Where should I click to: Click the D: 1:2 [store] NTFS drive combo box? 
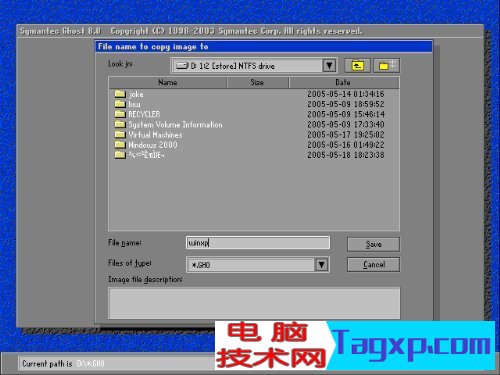point(254,65)
